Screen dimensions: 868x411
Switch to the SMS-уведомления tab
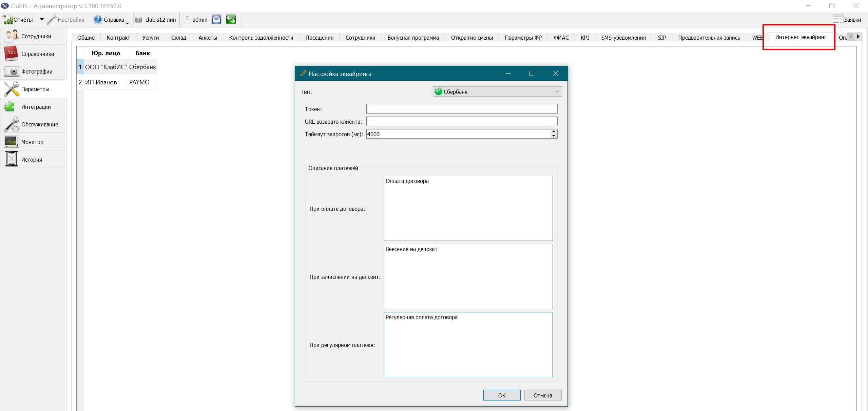[623, 38]
